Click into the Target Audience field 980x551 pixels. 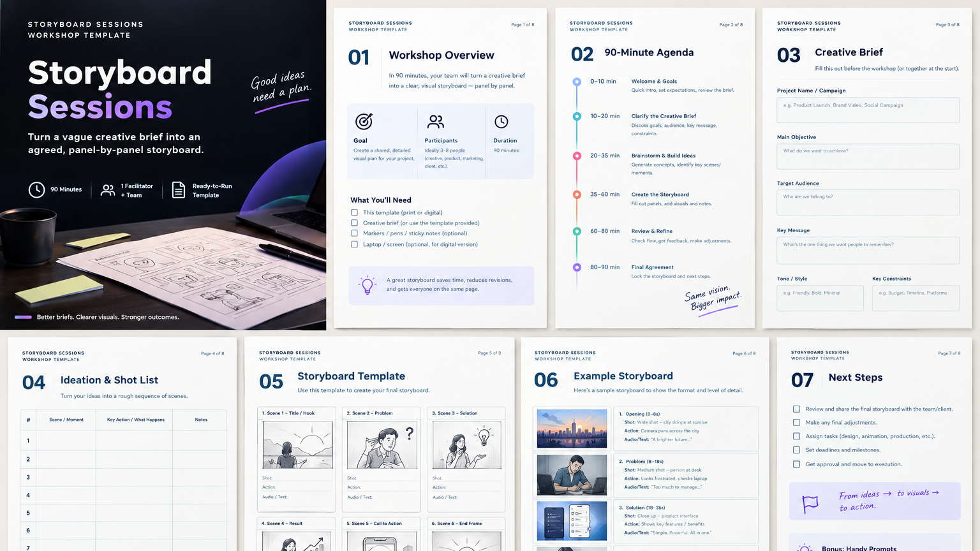coord(868,203)
